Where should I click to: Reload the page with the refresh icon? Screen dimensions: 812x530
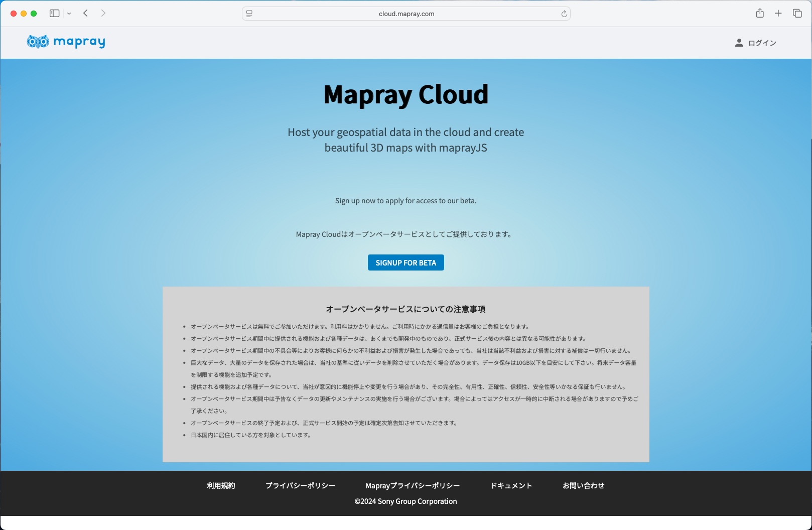564,14
